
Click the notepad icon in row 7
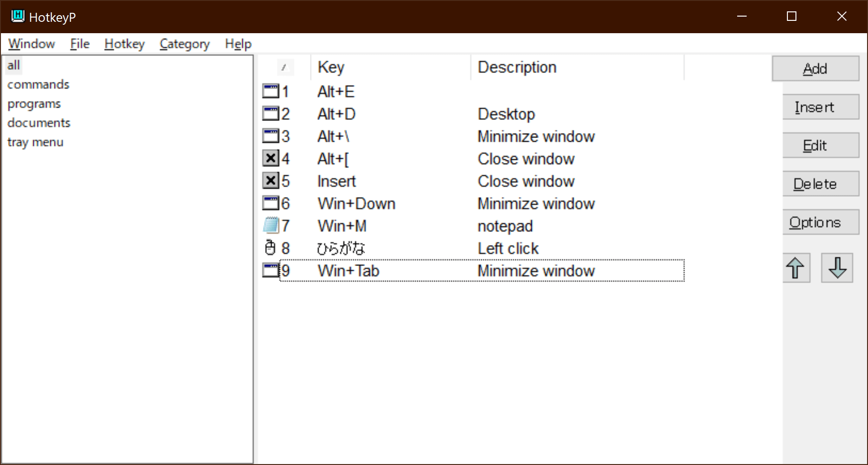(271, 226)
